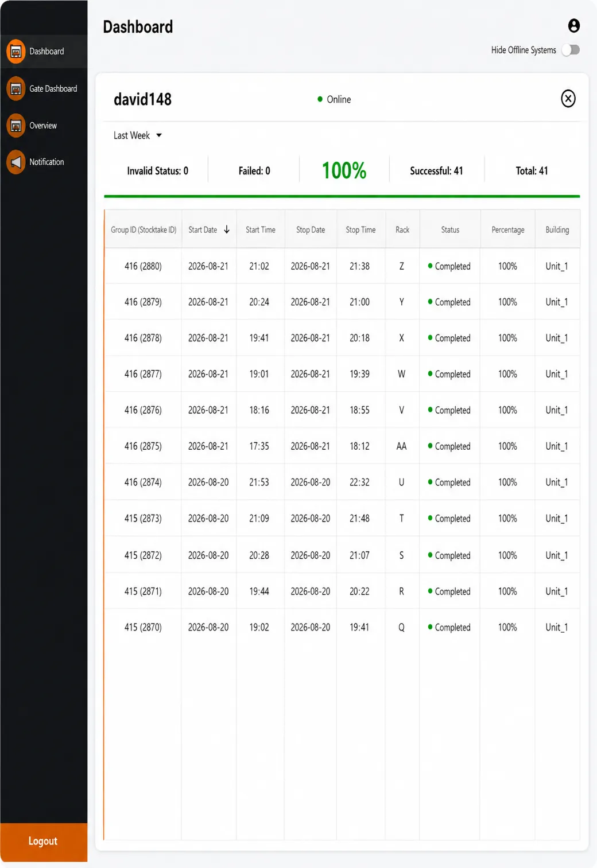Click stop time 18:55 cell
Image resolution: width=597 pixels, height=868 pixels.
pos(360,410)
